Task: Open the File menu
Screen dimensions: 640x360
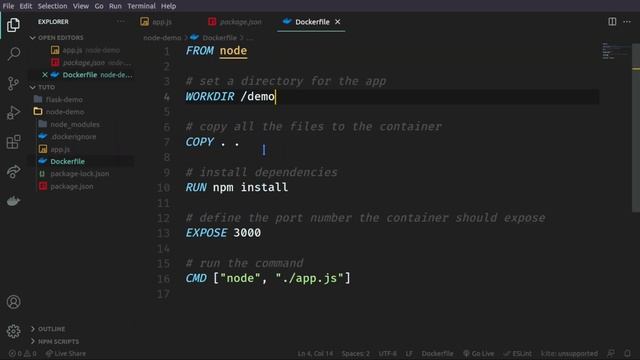Action: click(x=8, y=6)
